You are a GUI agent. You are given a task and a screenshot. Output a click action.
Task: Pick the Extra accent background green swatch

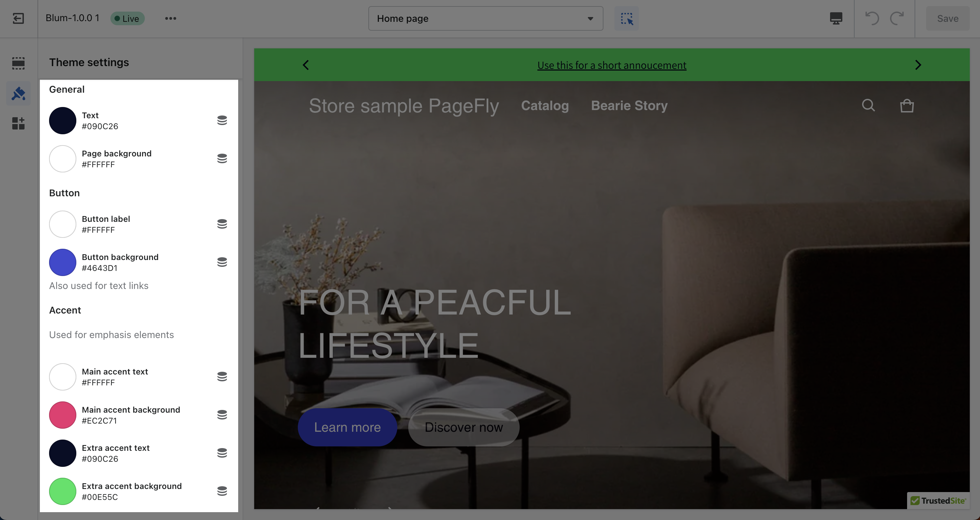[x=63, y=491]
